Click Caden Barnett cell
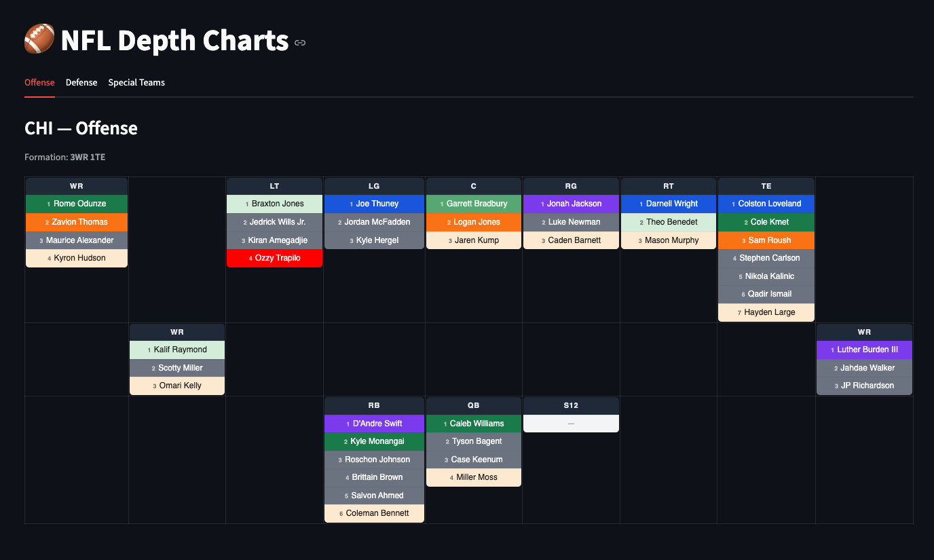 tap(571, 240)
